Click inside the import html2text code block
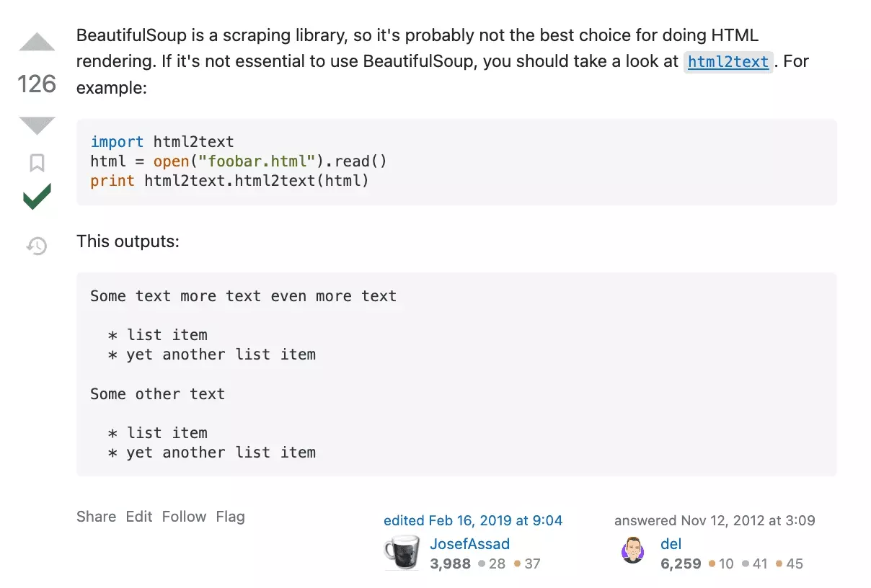871x588 pixels. [x=456, y=161]
